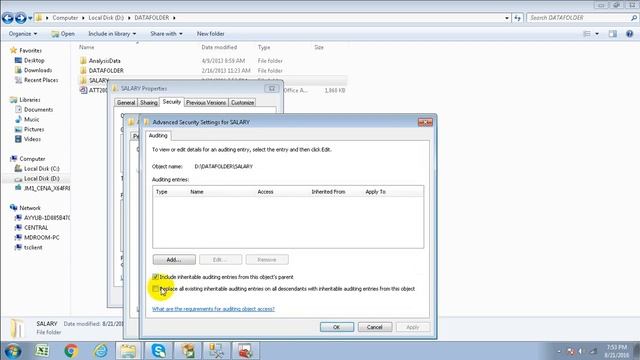Screen dimensions: 640x360
Task: Select Local Disk (C:) in sidebar
Action: tap(42, 169)
